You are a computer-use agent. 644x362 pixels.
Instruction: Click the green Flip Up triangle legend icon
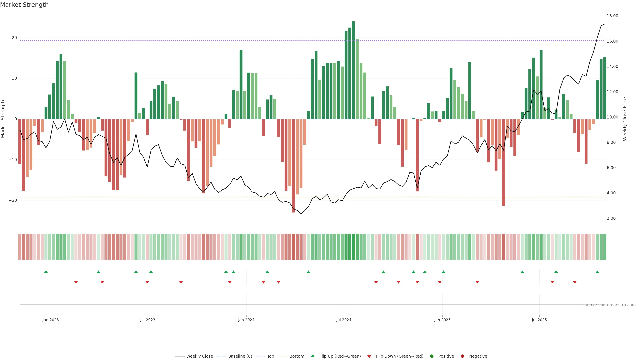coord(312,356)
